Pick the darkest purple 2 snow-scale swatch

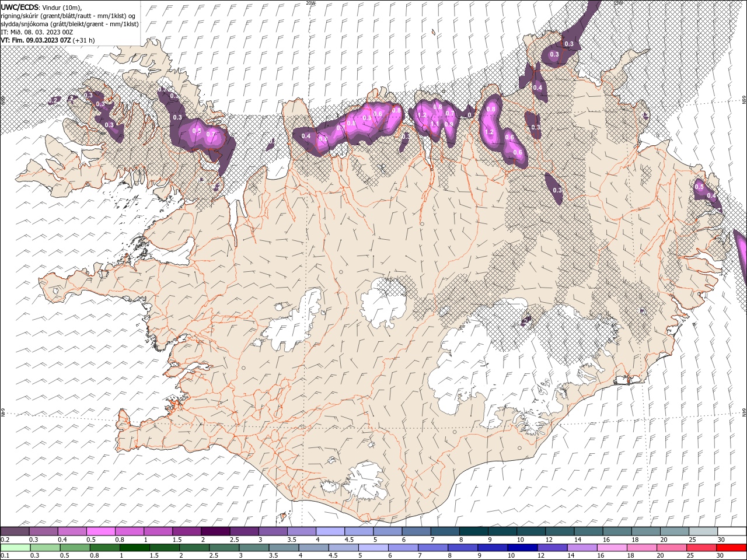pos(215,531)
